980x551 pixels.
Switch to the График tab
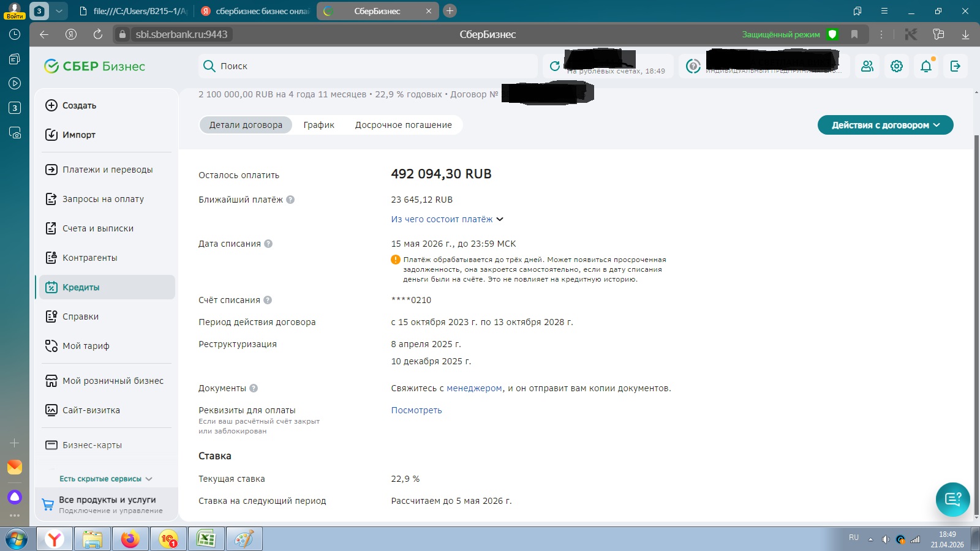point(318,125)
